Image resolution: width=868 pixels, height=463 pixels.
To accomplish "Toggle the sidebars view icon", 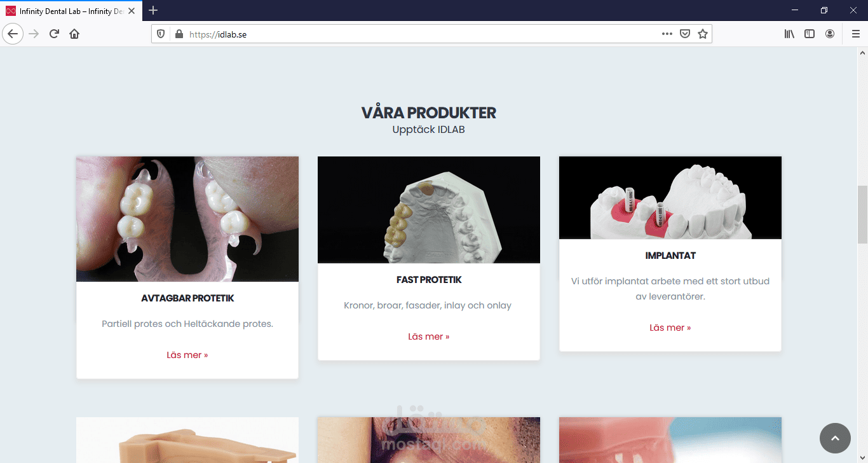I will [810, 34].
